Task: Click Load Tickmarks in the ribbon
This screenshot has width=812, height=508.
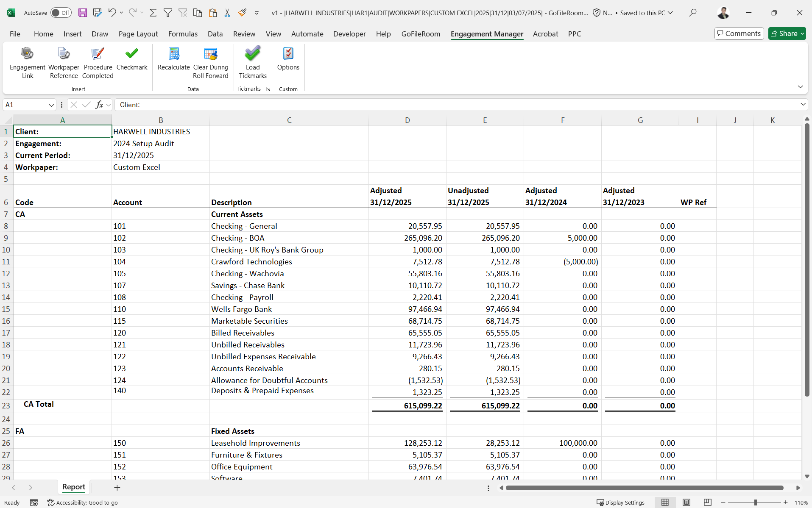Action: [x=253, y=63]
